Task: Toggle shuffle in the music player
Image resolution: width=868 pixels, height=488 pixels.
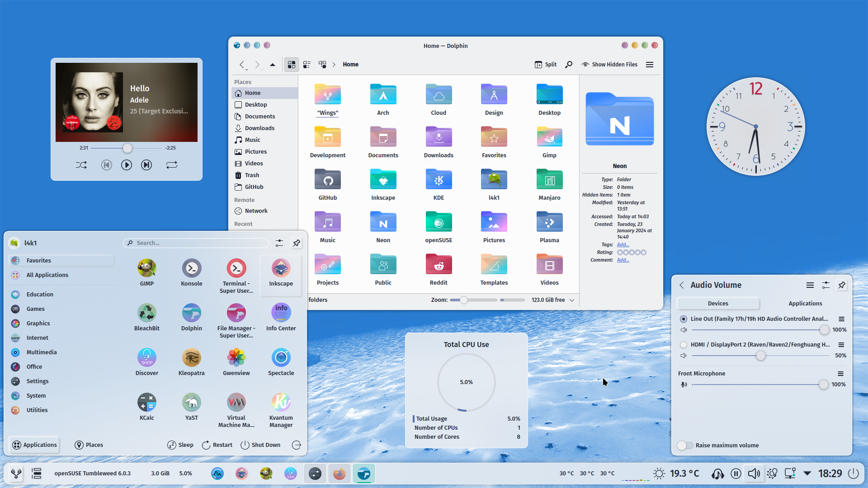Action: [81, 165]
